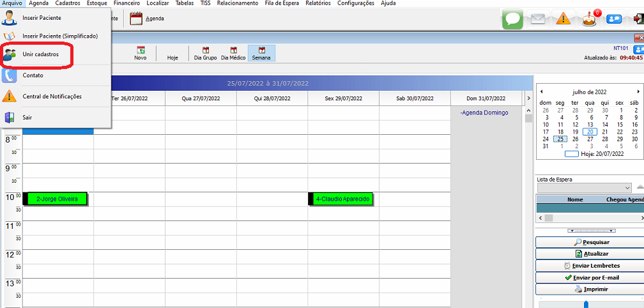This screenshot has height=308, width=644.
Task: Click the orange warning alerts icon
Action: (563, 19)
